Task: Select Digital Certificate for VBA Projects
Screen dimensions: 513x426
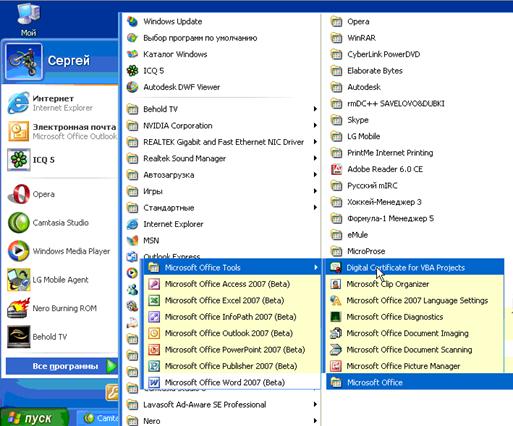Action: click(x=415, y=267)
